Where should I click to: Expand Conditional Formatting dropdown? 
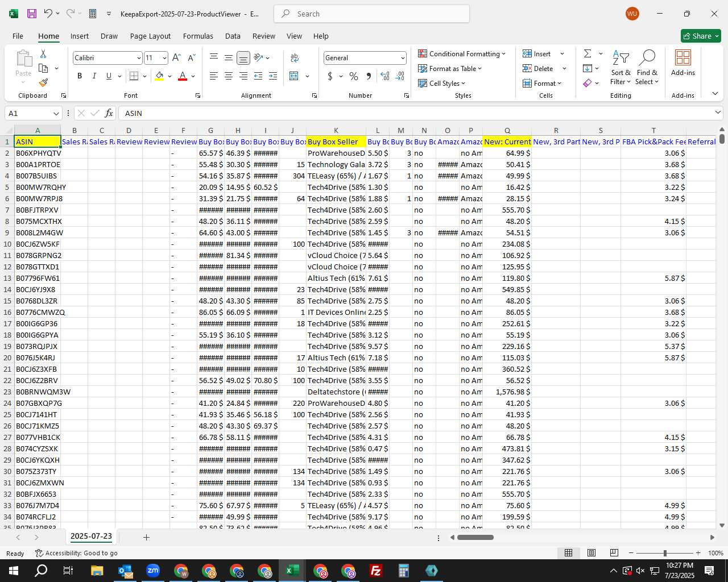point(462,53)
